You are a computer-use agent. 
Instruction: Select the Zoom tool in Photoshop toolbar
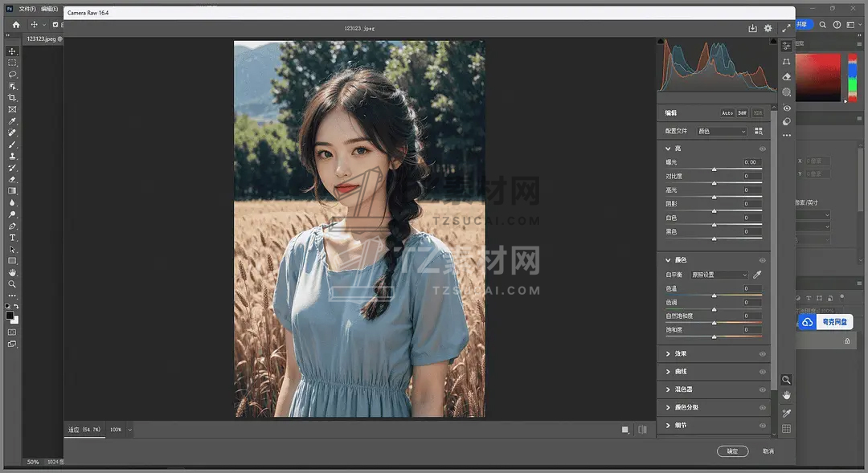[12, 283]
